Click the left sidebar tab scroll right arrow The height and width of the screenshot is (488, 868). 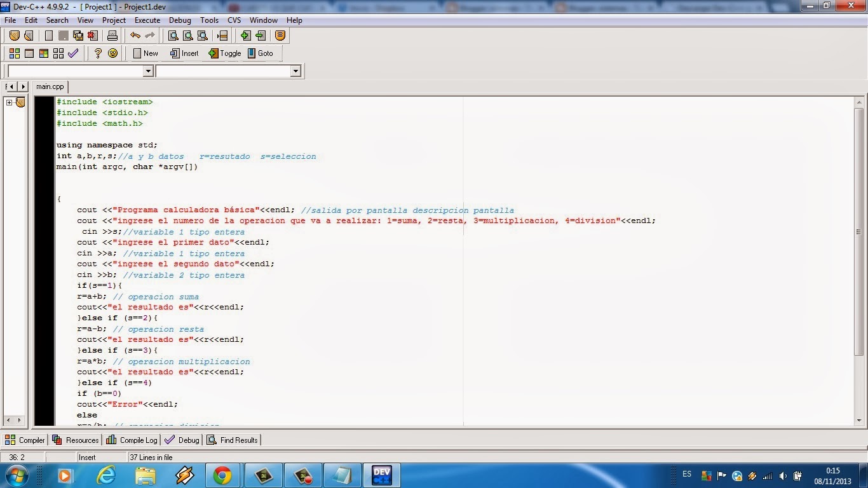tap(23, 86)
